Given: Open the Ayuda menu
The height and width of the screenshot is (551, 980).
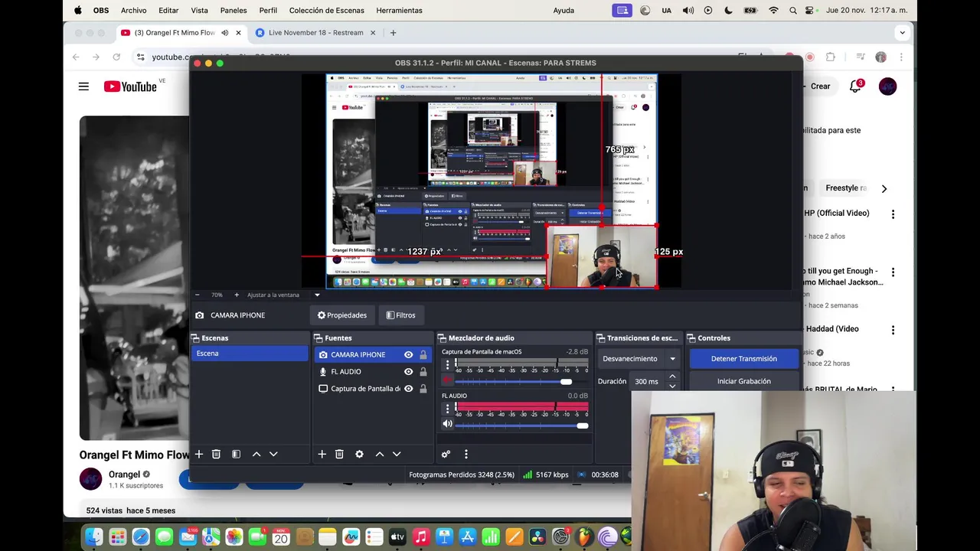Looking at the screenshot, I should 563,11.
